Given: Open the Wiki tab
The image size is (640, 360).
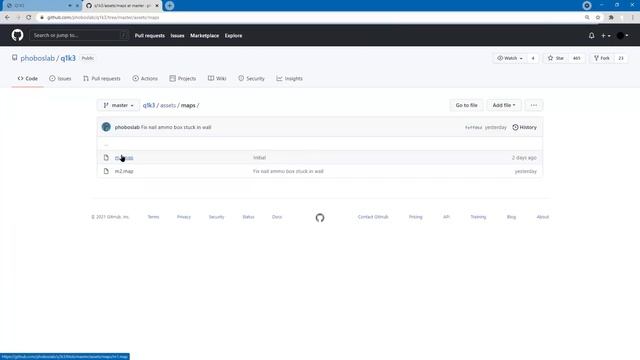Looking at the screenshot, I should coord(217,78).
